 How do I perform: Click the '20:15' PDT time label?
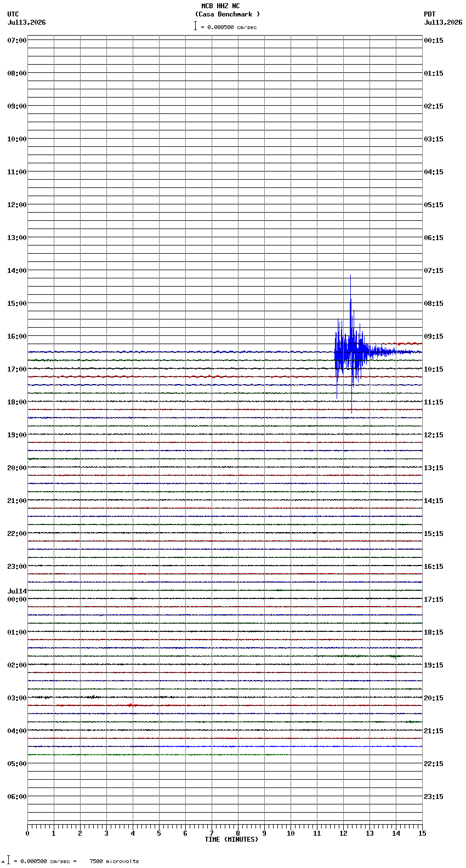(434, 698)
